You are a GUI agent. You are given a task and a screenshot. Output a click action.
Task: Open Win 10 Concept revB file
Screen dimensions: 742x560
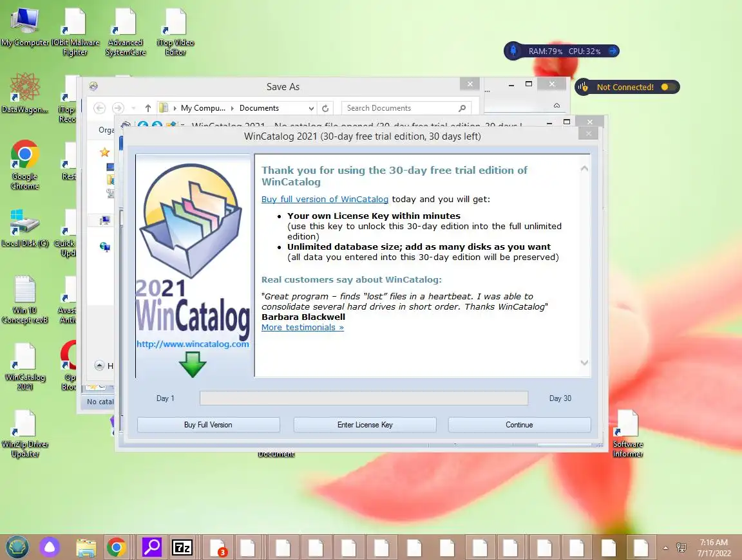(x=24, y=299)
